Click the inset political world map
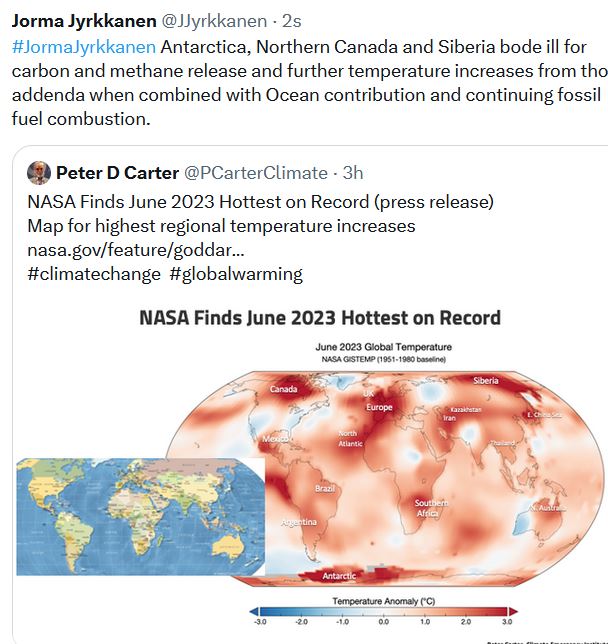The height and width of the screenshot is (644, 608). coord(138,516)
